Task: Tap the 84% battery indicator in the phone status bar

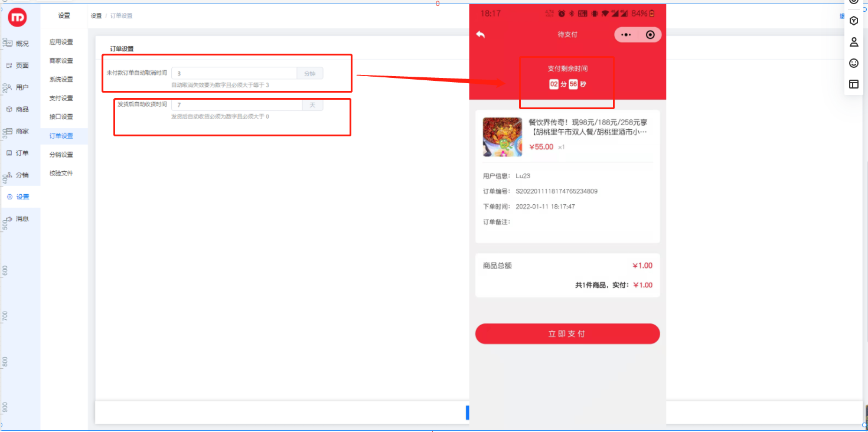Action: click(642, 13)
